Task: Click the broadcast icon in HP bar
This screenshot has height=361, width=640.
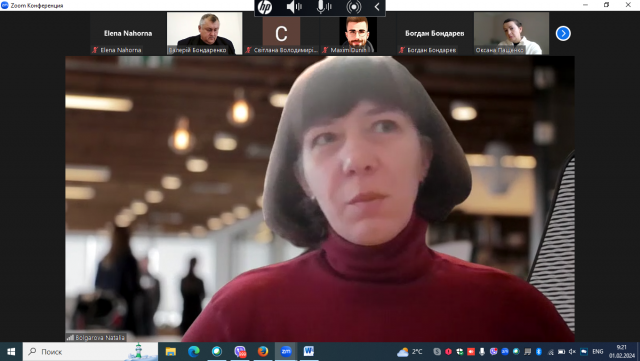Action: tap(353, 7)
